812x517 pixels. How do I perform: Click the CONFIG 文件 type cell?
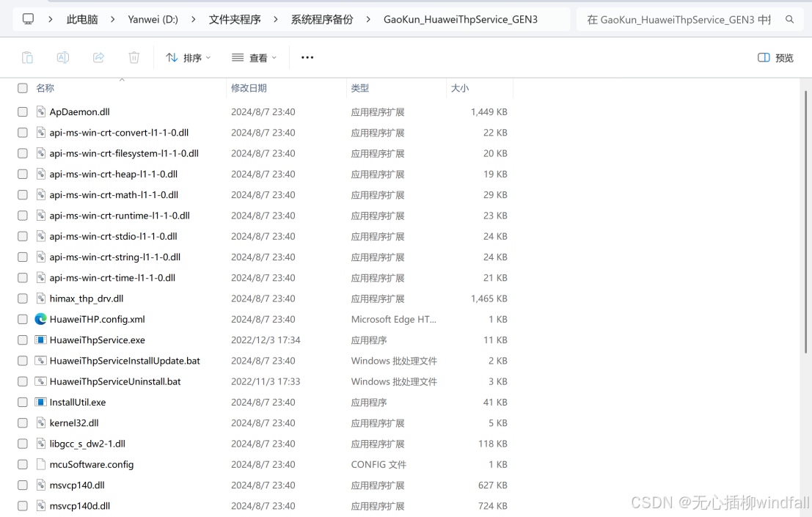[x=378, y=464]
